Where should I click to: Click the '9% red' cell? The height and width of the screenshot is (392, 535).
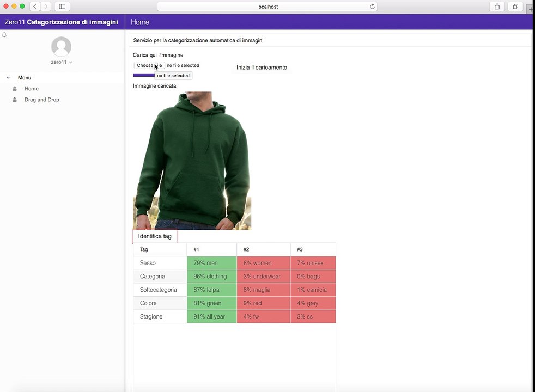pyautogui.click(x=263, y=303)
